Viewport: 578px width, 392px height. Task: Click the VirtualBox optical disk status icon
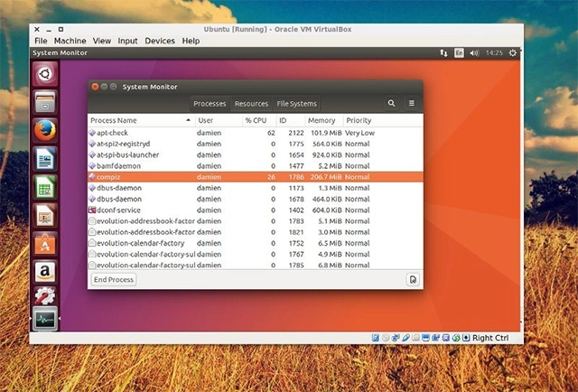click(x=386, y=338)
